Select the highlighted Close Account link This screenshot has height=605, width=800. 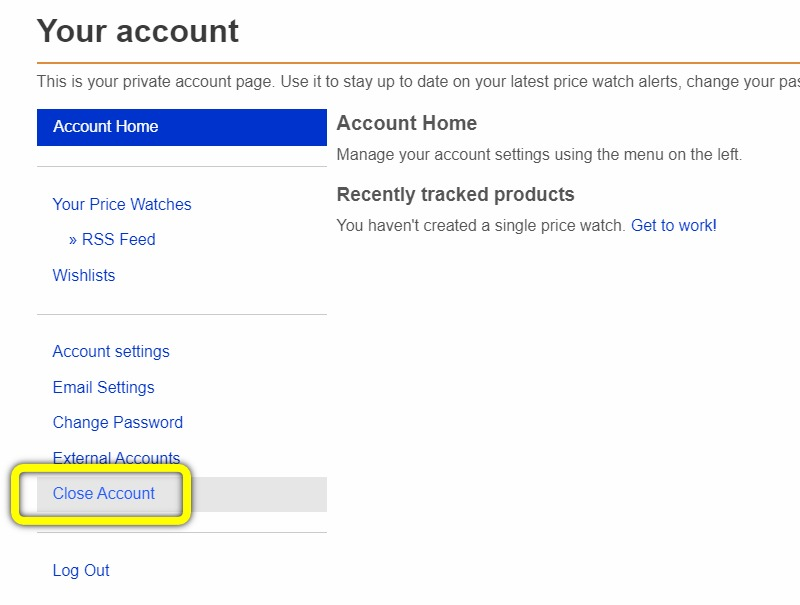pos(104,493)
